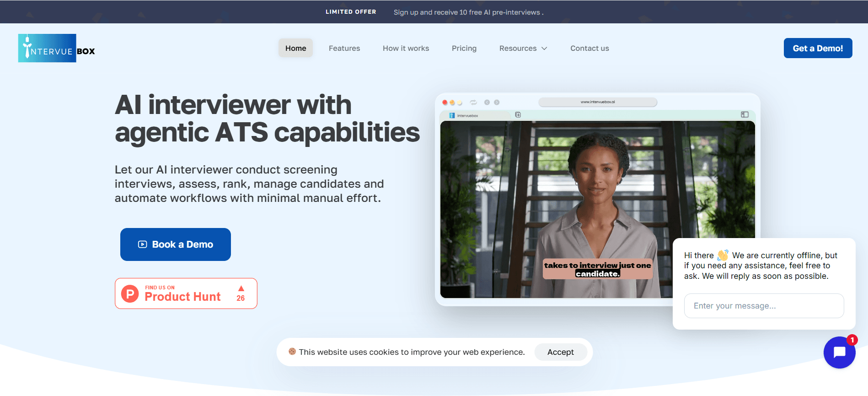
Task: Expand the Resources dropdown menu
Action: (523, 49)
